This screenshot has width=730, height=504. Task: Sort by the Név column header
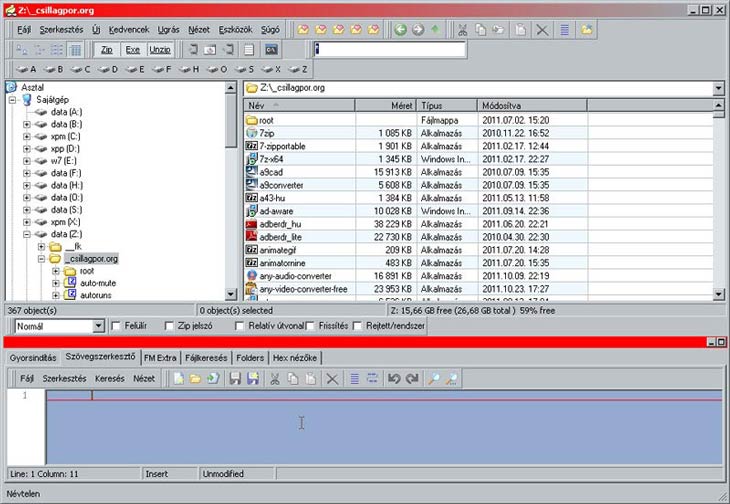[299, 106]
